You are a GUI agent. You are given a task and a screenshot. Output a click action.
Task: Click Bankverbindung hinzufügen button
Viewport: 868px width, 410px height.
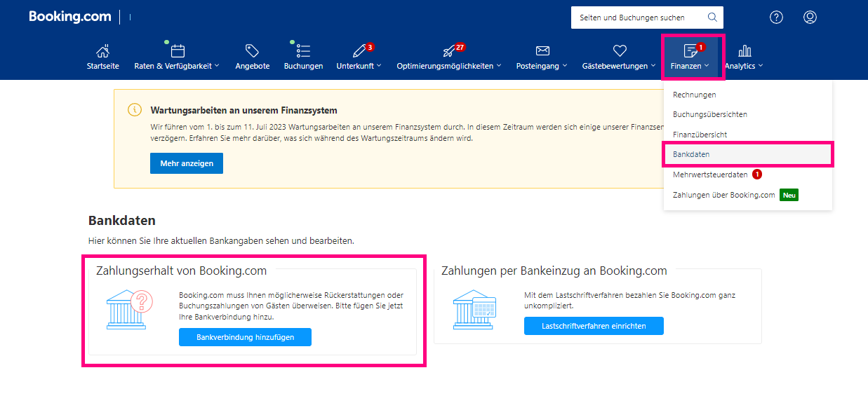pyautogui.click(x=245, y=337)
